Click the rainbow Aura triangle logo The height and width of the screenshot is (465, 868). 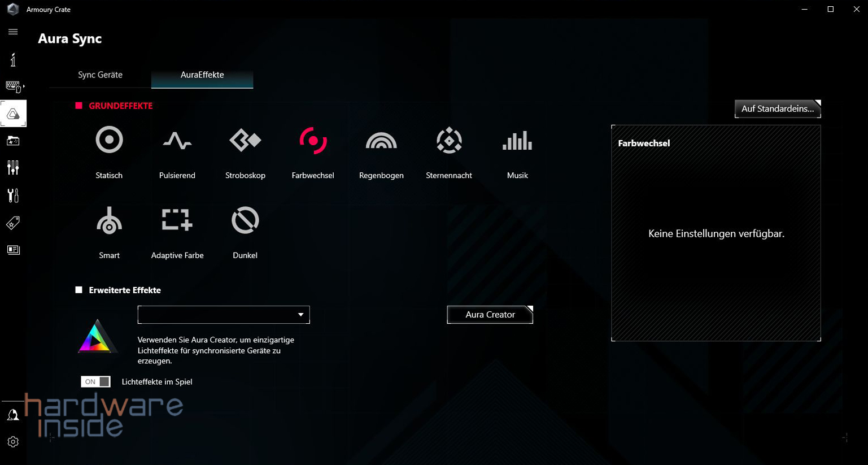point(97,337)
